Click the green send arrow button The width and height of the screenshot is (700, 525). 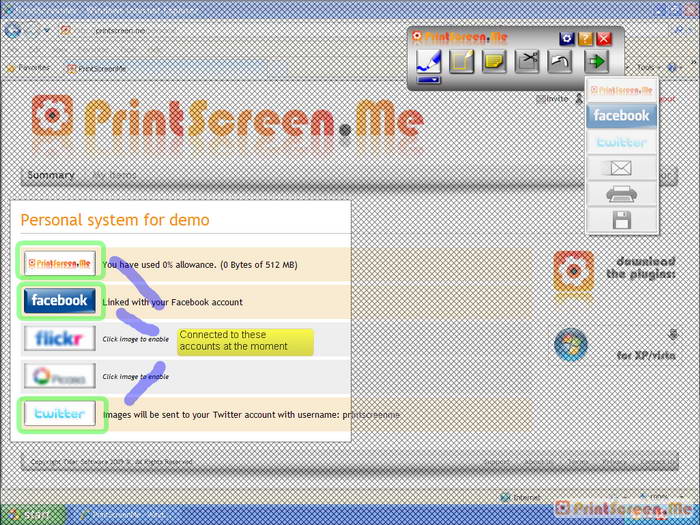[596, 61]
